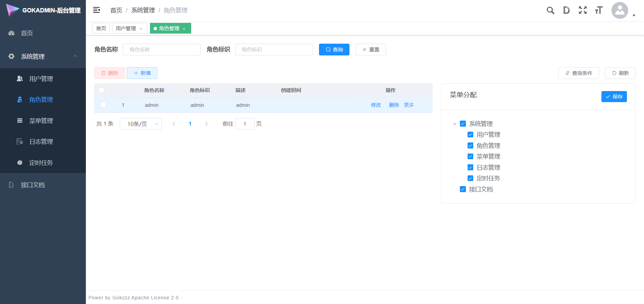
Task: Close the 用户管理 tab
Action: click(x=141, y=29)
